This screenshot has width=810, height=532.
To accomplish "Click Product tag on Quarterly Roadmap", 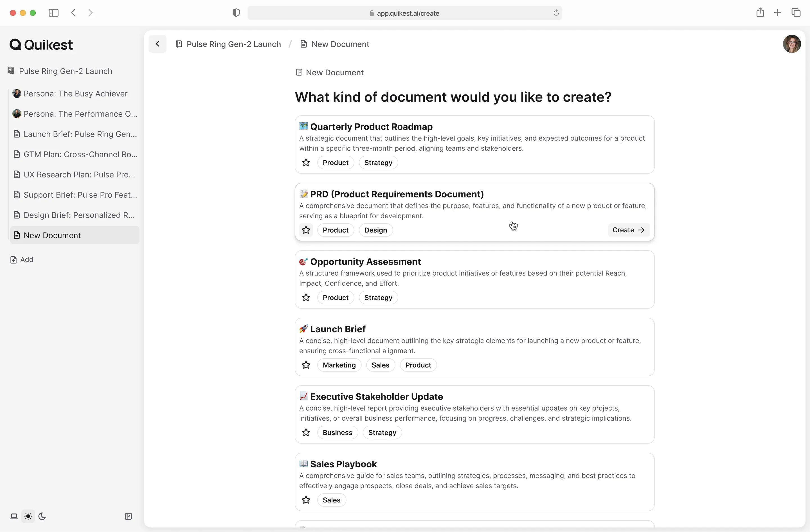I will [x=335, y=163].
